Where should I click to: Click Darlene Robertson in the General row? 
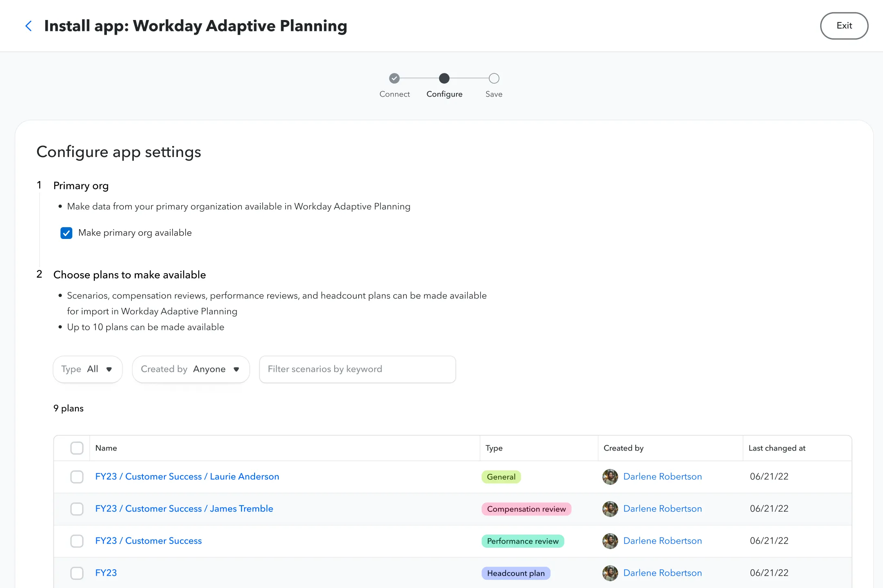(x=662, y=476)
